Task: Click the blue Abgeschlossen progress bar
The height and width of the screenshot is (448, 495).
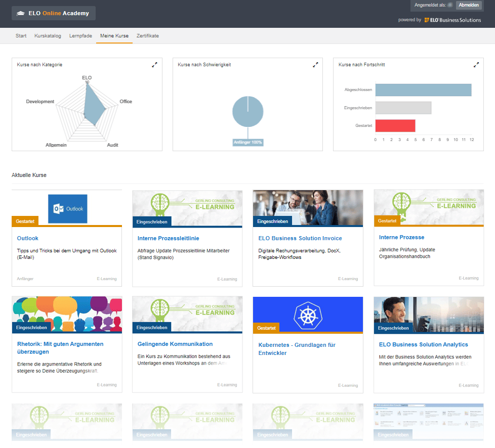Action: pos(423,90)
